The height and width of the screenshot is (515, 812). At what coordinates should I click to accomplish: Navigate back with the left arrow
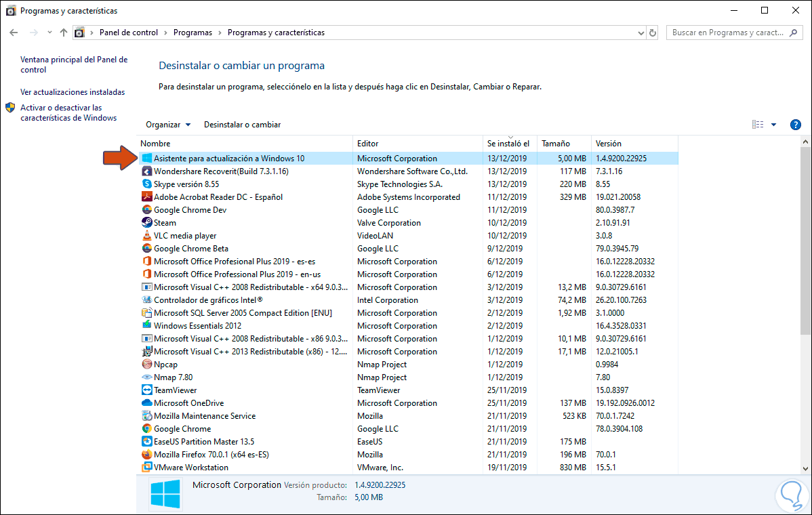coord(14,33)
